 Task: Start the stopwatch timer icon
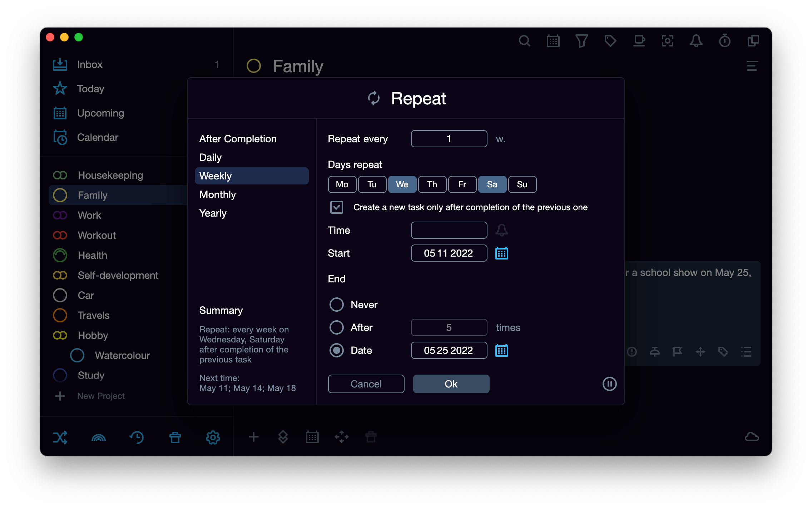click(724, 41)
